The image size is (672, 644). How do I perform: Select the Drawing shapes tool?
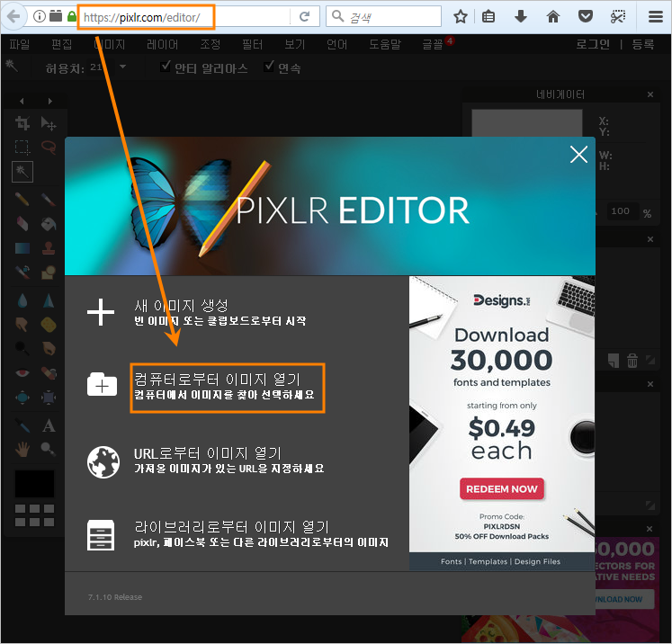pyautogui.click(x=49, y=272)
